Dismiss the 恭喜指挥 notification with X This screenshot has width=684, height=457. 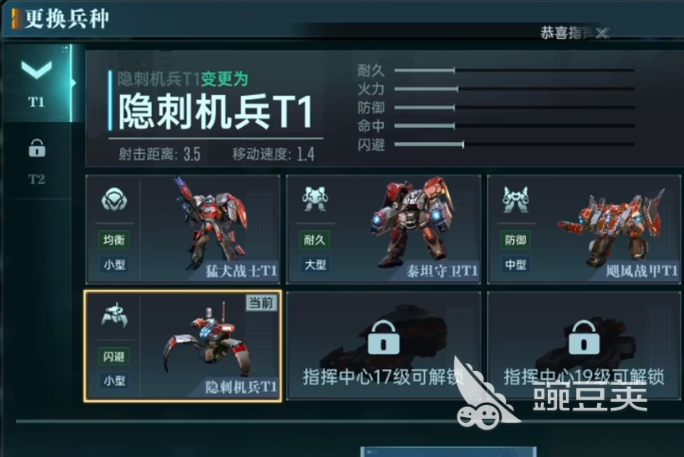[602, 33]
